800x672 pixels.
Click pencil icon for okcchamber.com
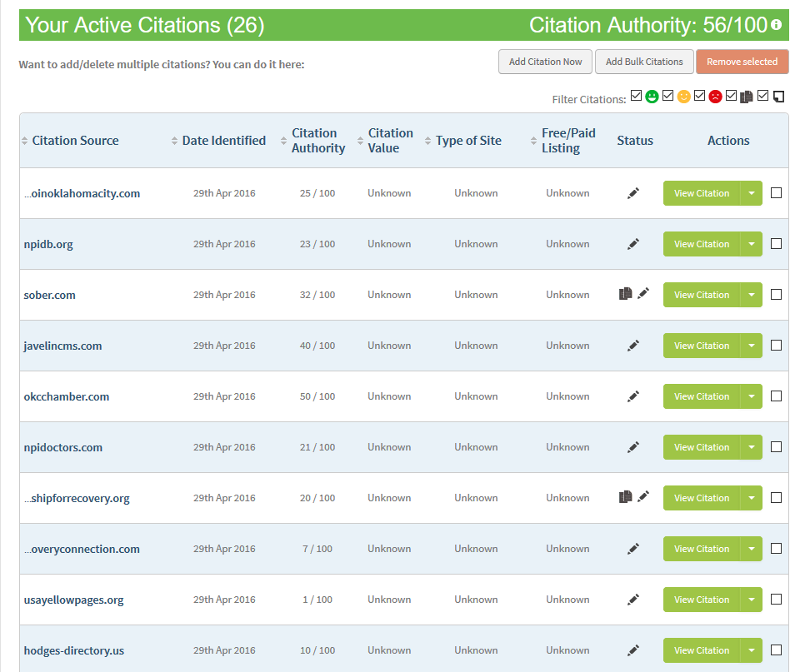[x=633, y=396]
